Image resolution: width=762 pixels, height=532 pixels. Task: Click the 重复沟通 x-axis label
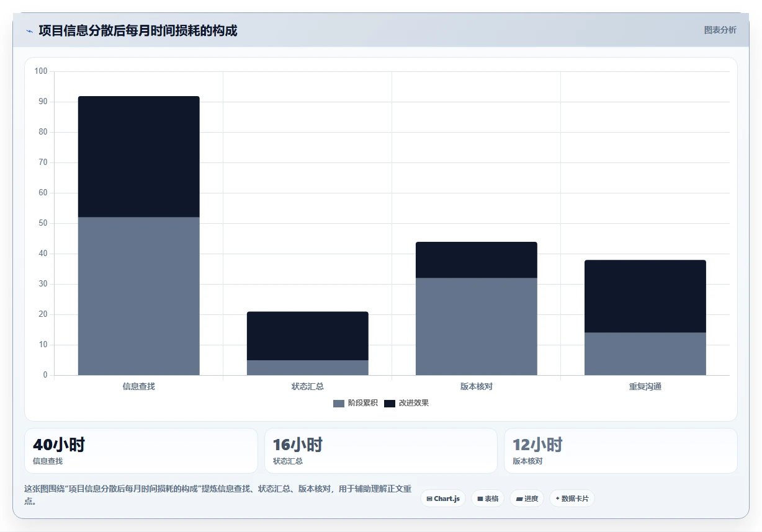pos(645,386)
